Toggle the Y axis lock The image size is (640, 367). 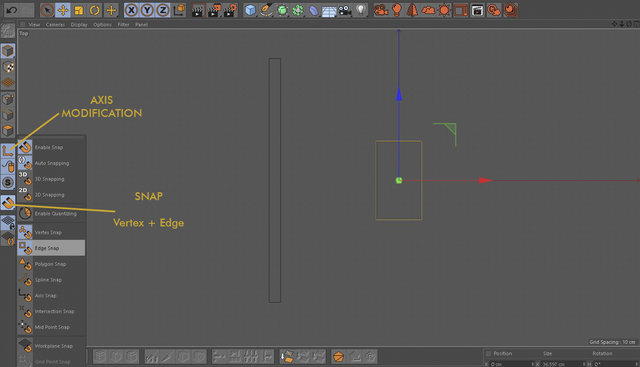[x=147, y=10]
